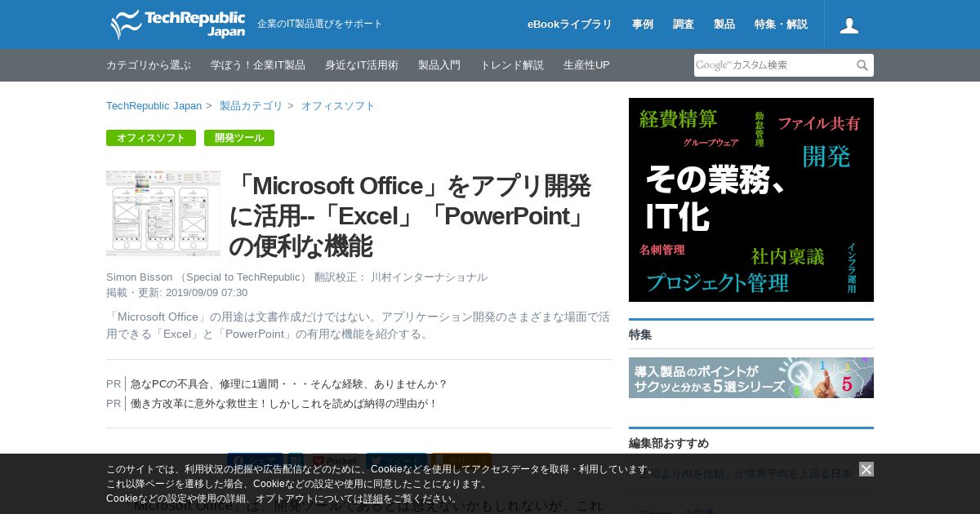
Task: Select カテゴリから選ぶ in the sub navigation
Action: 149,65
